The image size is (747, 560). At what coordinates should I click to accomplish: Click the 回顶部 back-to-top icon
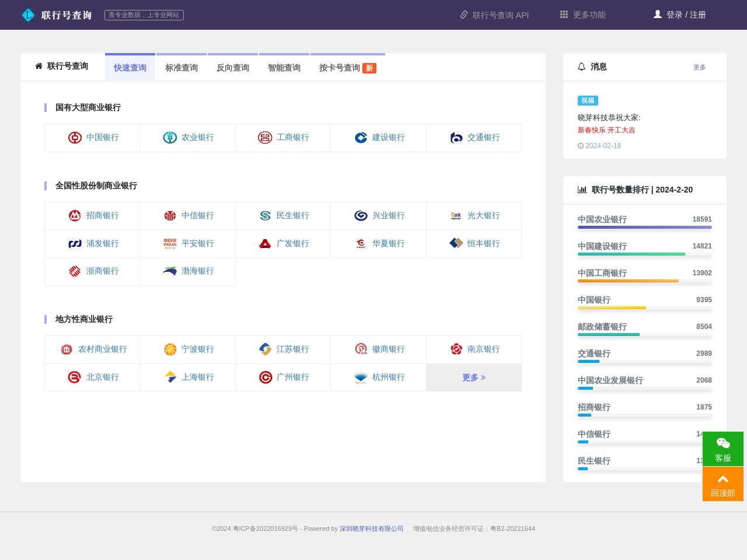tap(723, 478)
